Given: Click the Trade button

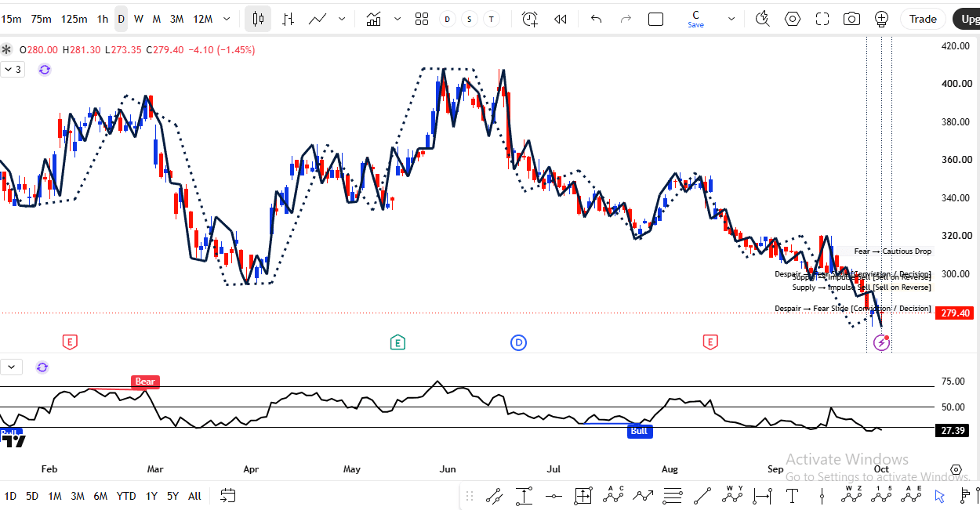Looking at the screenshot, I should point(923,19).
